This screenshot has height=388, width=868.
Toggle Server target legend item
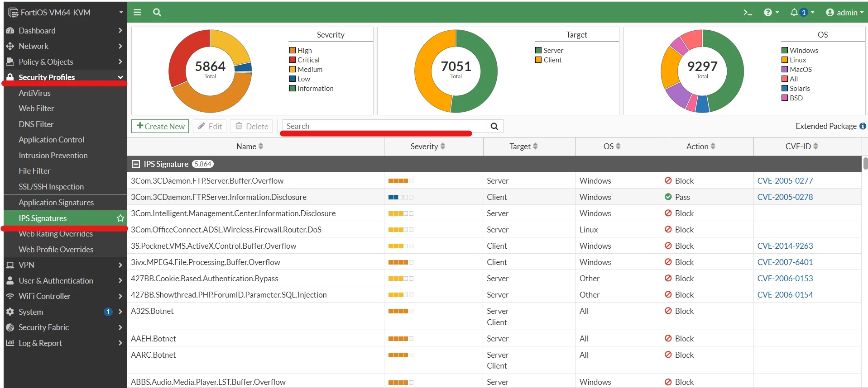549,51
